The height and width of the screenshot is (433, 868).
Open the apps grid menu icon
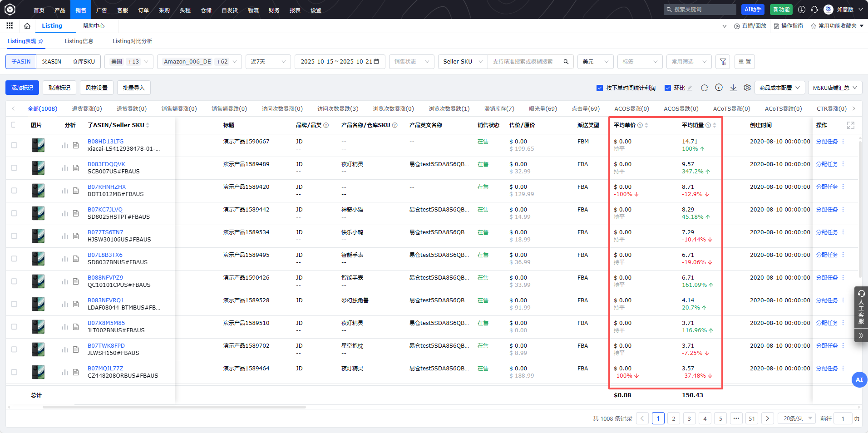(x=10, y=26)
